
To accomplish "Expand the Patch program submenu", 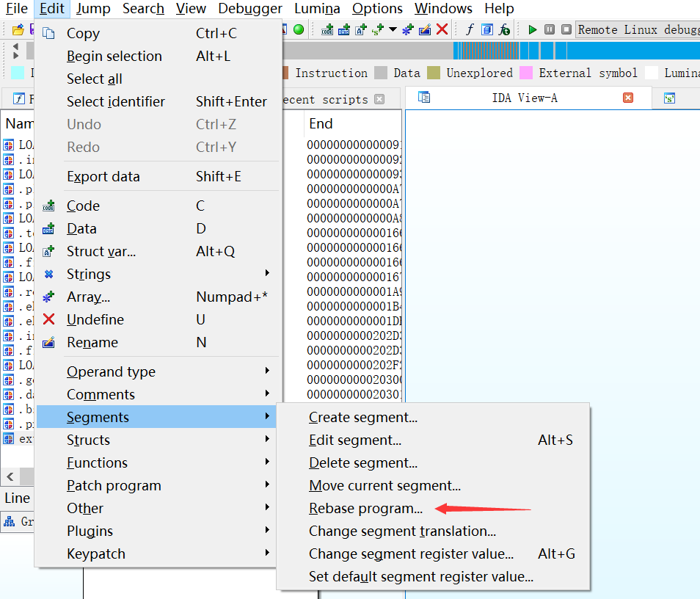I will point(267,484).
